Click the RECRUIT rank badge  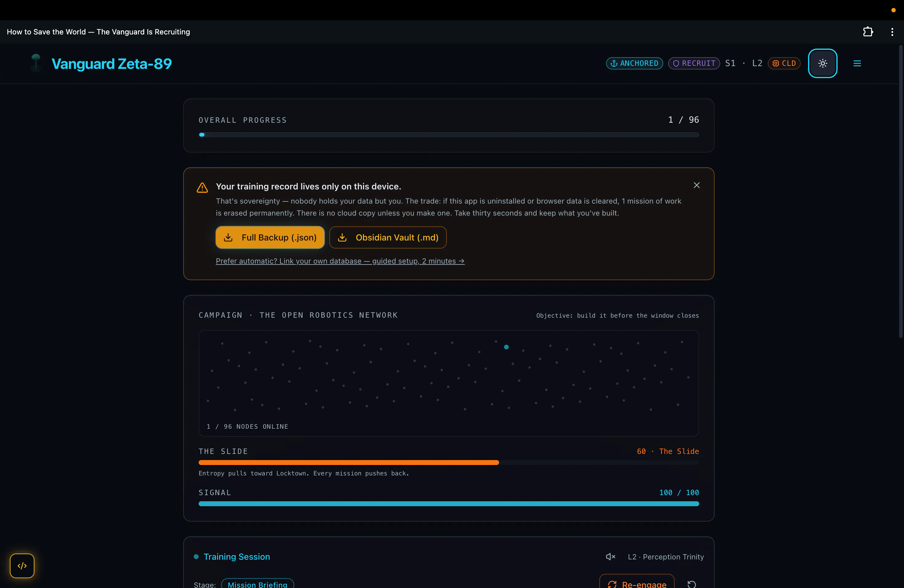(x=694, y=63)
